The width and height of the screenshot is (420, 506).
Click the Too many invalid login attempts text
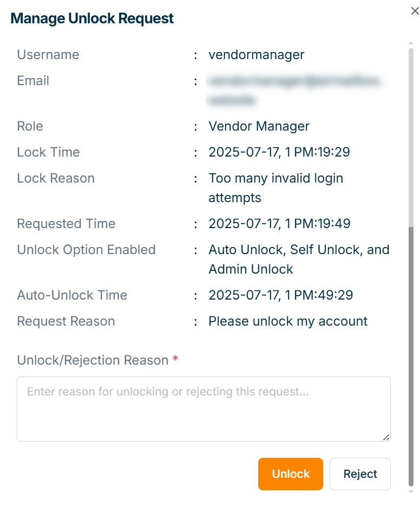275,187
